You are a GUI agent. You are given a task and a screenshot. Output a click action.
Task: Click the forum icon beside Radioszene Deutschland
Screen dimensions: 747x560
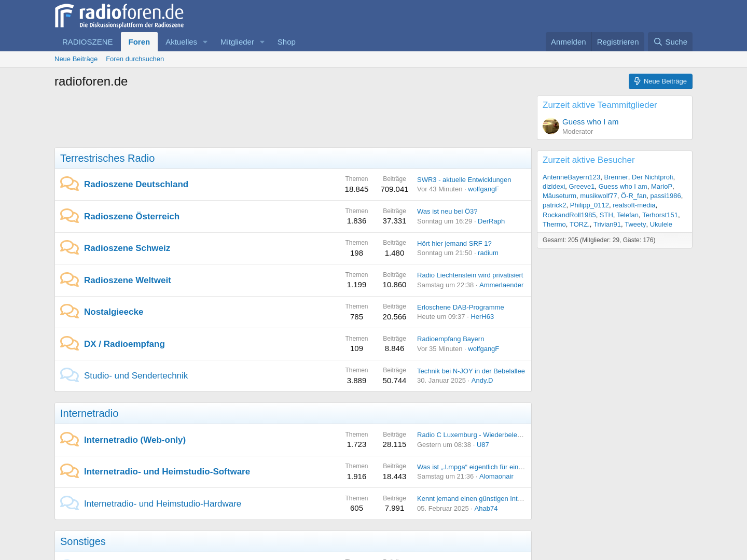70,184
